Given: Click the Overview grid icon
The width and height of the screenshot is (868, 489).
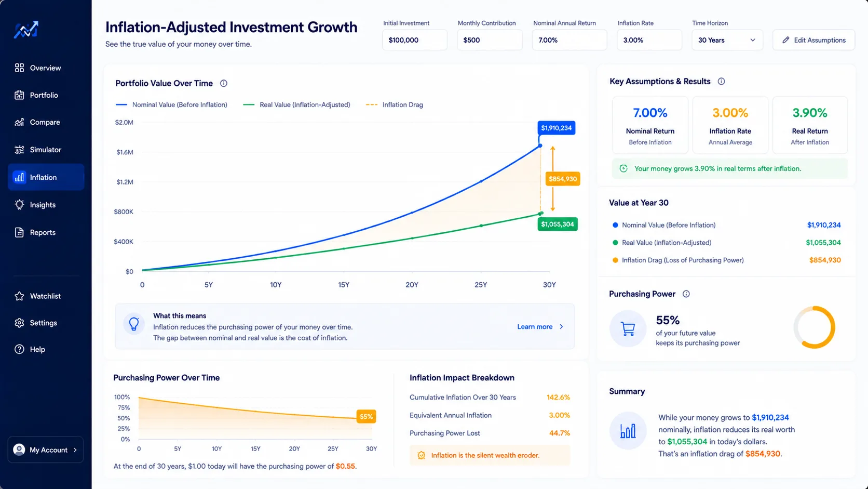Looking at the screenshot, I should point(19,68).
